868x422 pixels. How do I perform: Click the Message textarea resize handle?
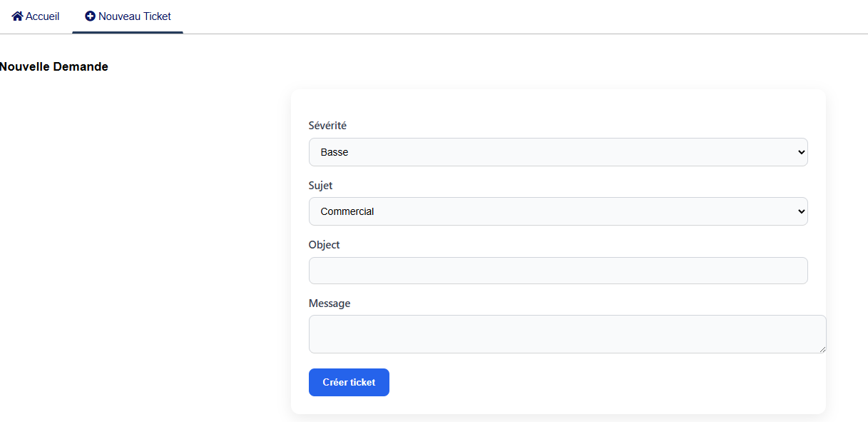point(822,349)
